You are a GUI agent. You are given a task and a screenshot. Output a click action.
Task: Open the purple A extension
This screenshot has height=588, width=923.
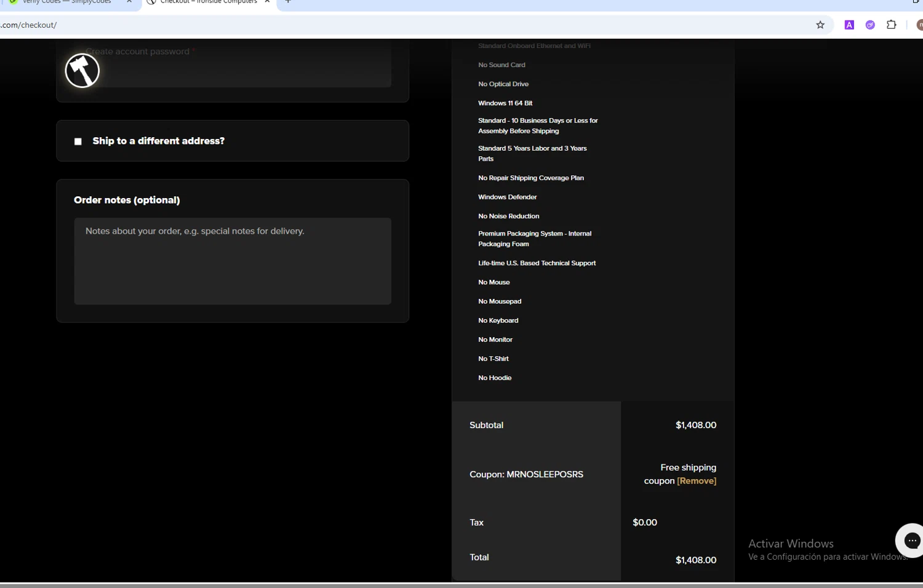coord(849,25)
